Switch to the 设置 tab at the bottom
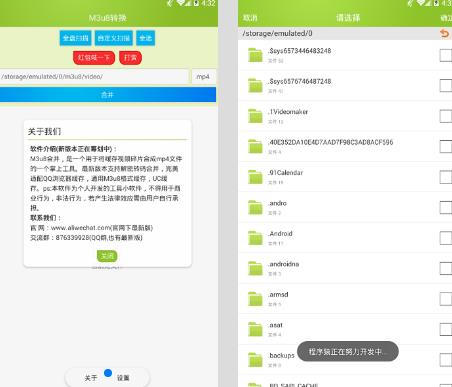Screen dimensions: 452x387 [x=123, y=378]
